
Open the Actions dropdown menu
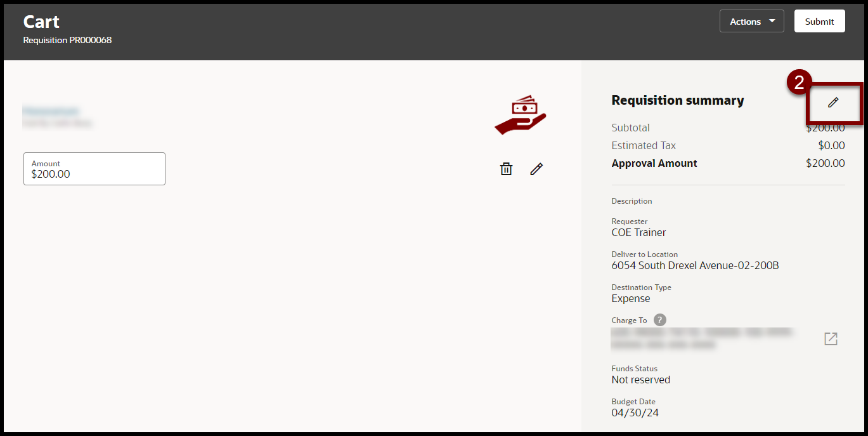751,22
